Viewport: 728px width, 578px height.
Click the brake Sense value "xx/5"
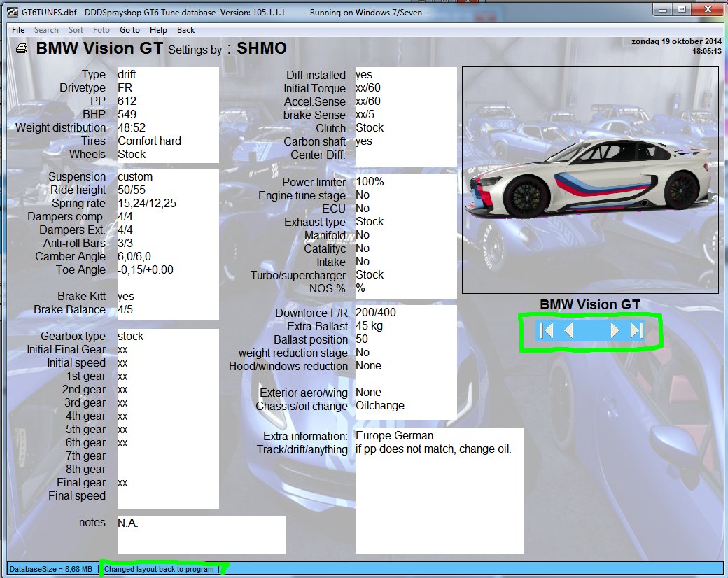[365, 114]
